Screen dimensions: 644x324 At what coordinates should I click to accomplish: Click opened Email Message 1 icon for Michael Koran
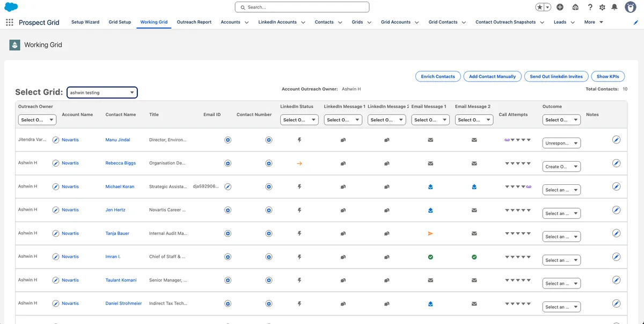pos(430,187)
